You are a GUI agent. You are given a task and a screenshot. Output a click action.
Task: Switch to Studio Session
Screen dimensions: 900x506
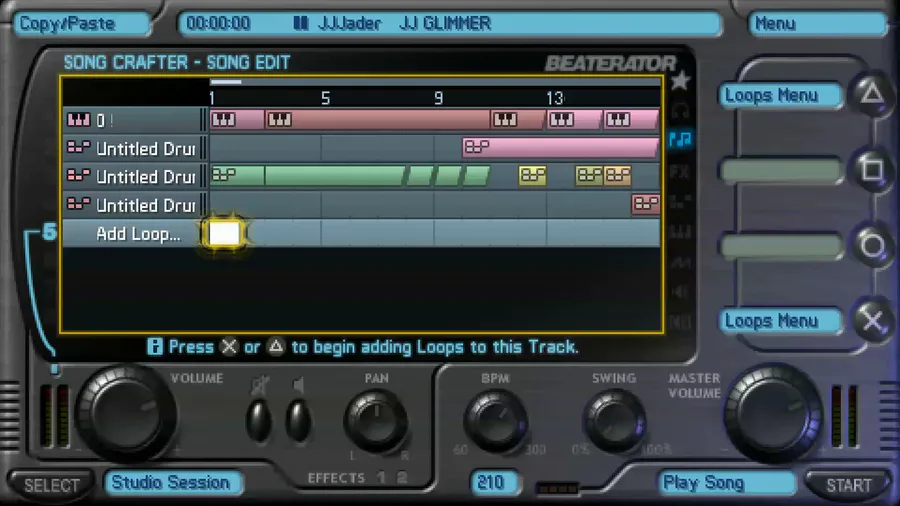point(173,482)
